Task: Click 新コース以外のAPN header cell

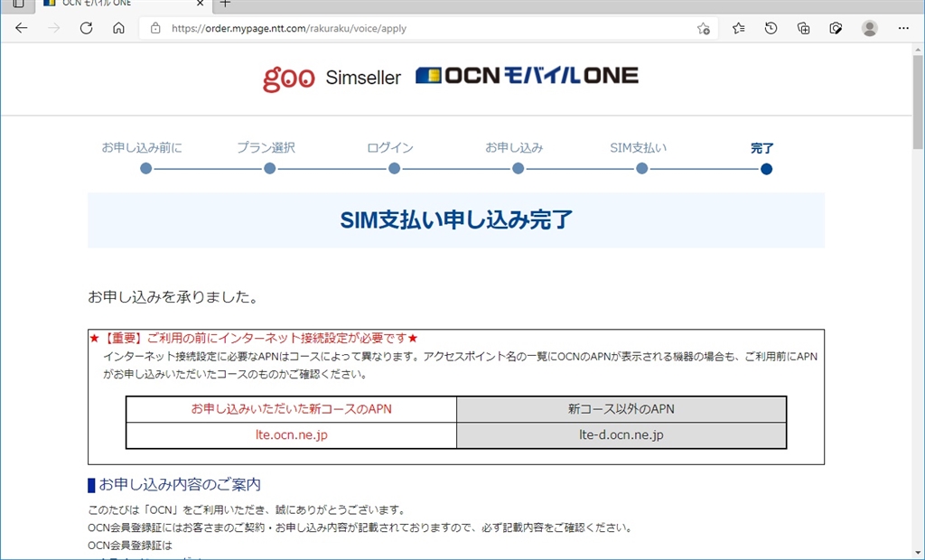Action: tap(621, 409)
